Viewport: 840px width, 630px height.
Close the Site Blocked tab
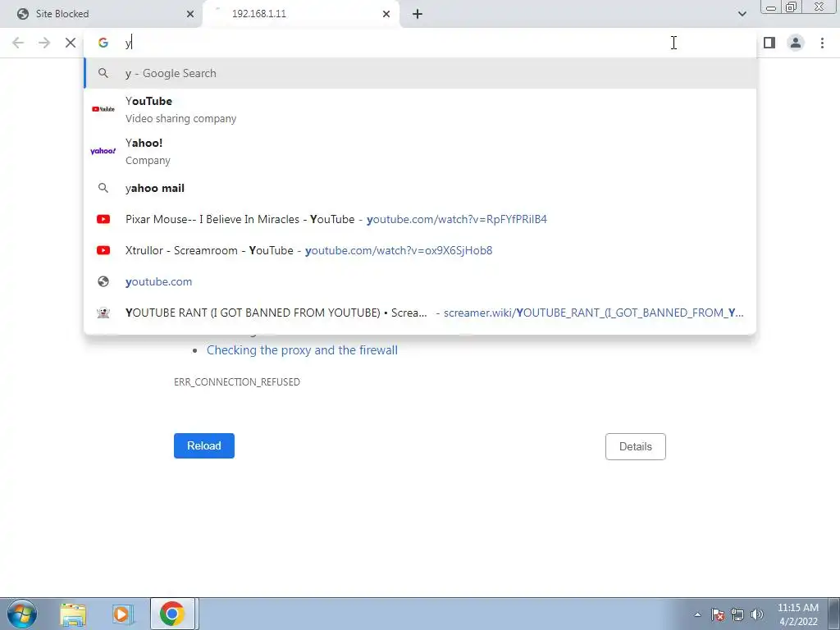coord(189,14)
